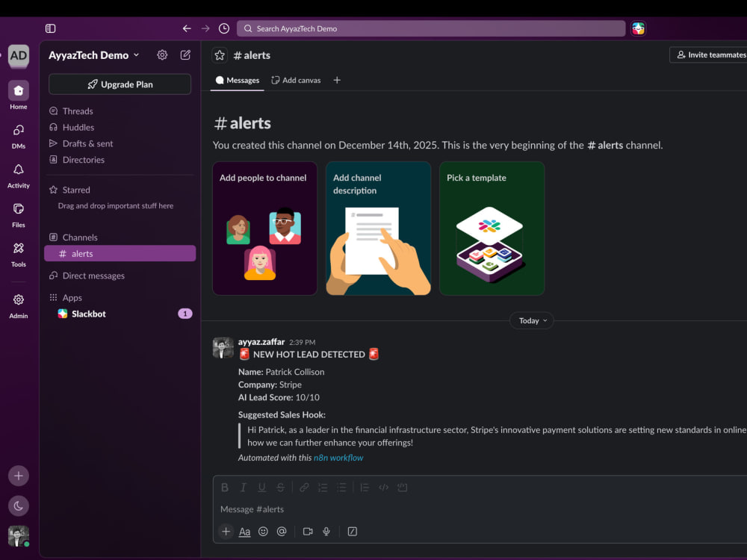Click the Search AyyazTech Demo field

(x=431, y=28)
